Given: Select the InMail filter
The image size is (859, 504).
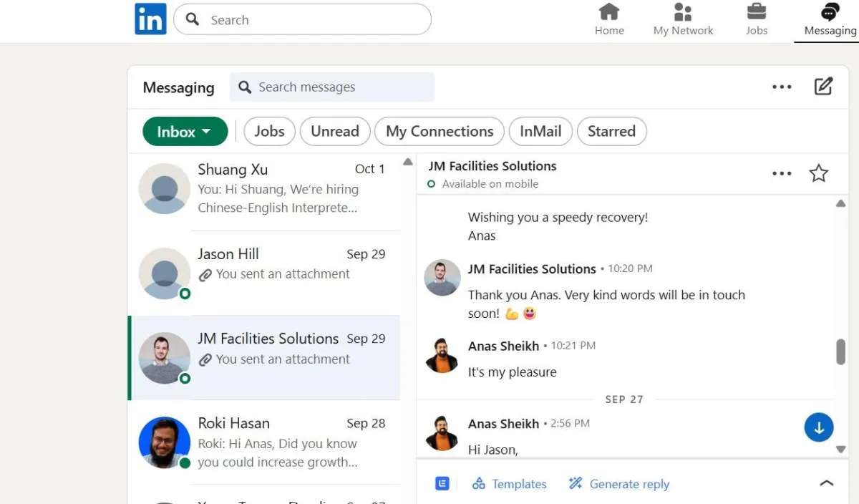Looking at the screenshot, I should click(540, 132).
